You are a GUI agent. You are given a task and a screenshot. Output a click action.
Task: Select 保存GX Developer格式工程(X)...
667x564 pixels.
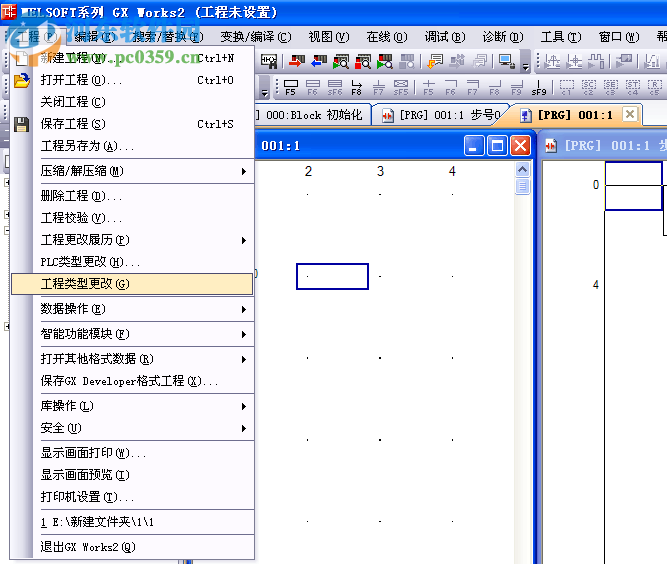(x=133, y=381)
